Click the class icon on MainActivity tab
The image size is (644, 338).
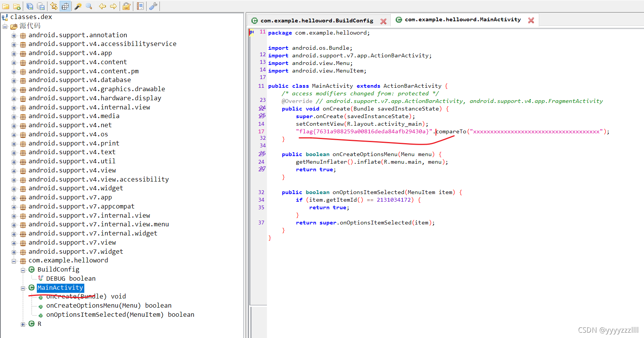pyautogui.click(x=399, y=20)
